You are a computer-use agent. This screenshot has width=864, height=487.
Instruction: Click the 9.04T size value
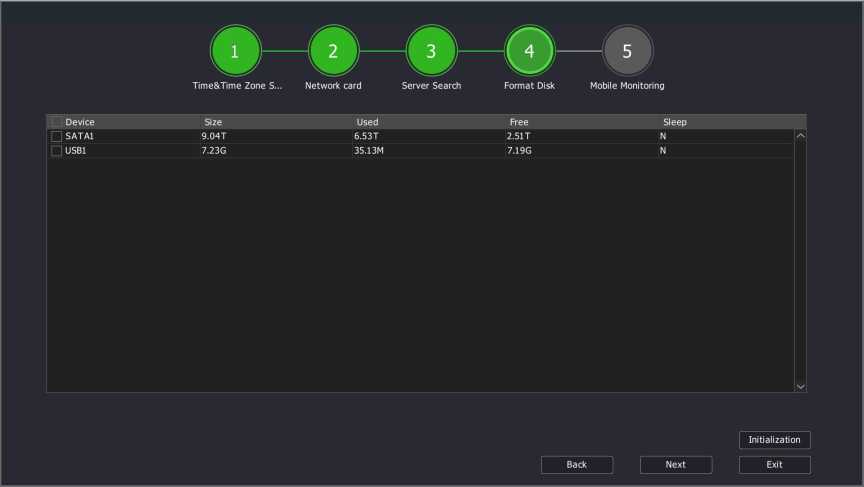213,136
